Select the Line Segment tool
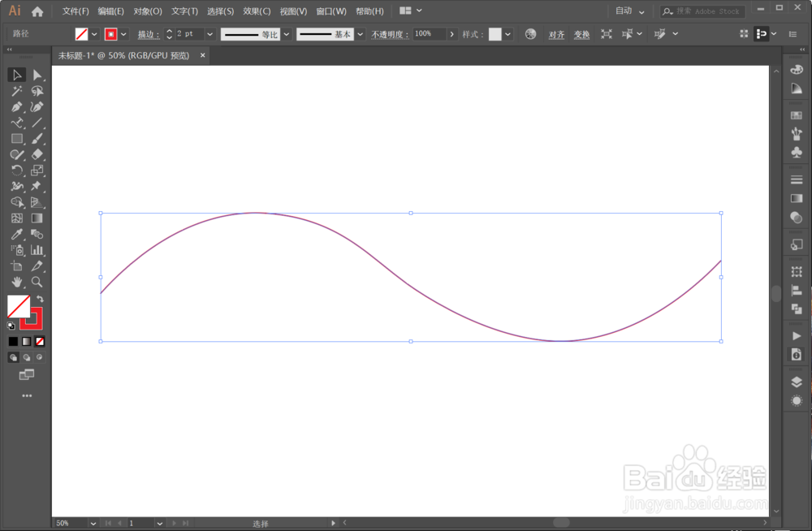The width and height of the screenshot is (812, 531). [x=37, y=123]
